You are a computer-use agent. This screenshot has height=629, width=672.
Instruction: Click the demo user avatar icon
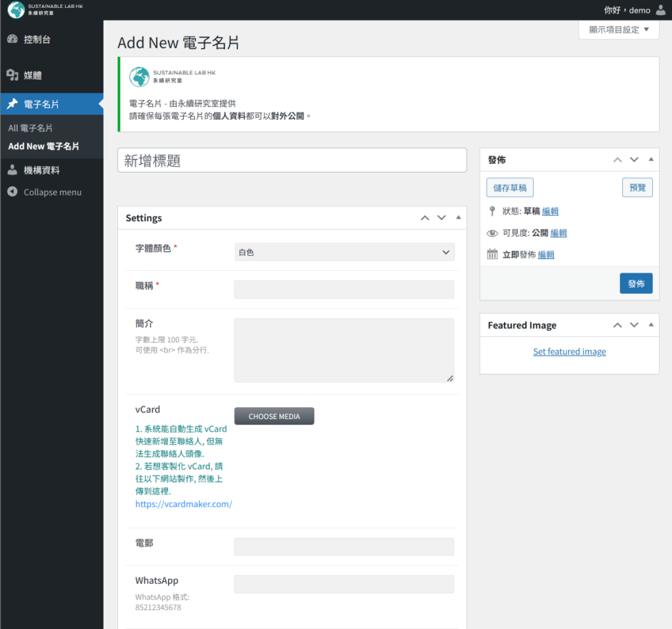pyautogui.click(x=660, y=10)
